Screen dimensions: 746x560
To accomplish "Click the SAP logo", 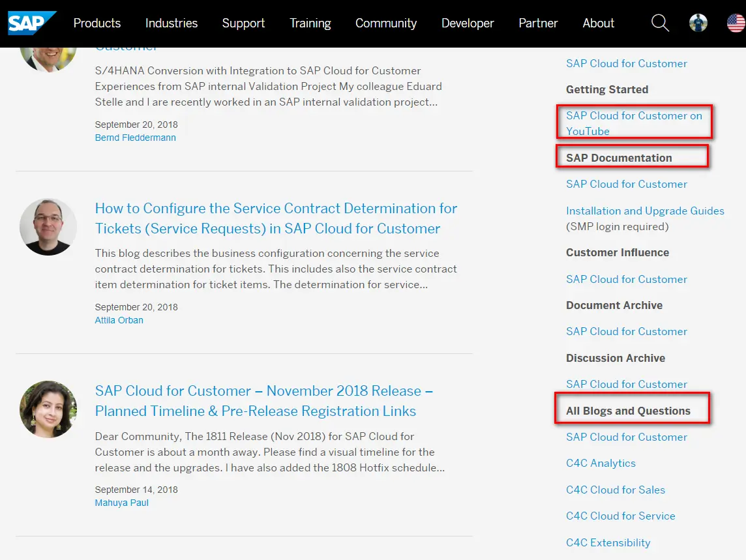I will point(32,23).
